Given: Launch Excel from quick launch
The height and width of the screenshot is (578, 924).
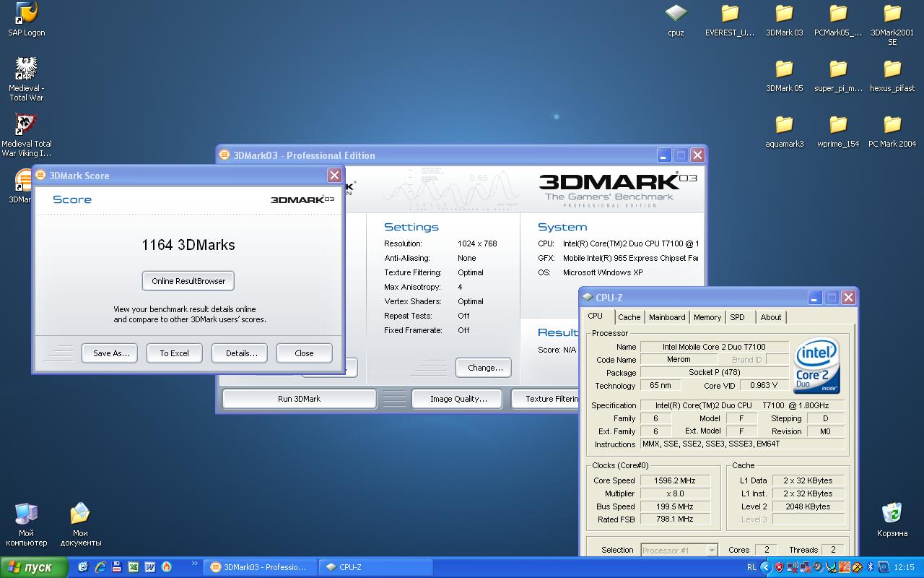Looking at the screenshot, I should point(133,567).
